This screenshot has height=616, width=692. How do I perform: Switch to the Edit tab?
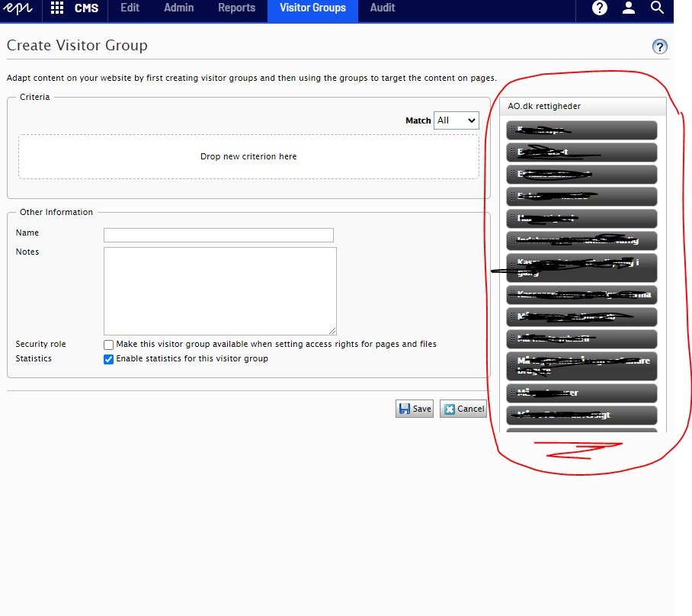tap(130, 8)
